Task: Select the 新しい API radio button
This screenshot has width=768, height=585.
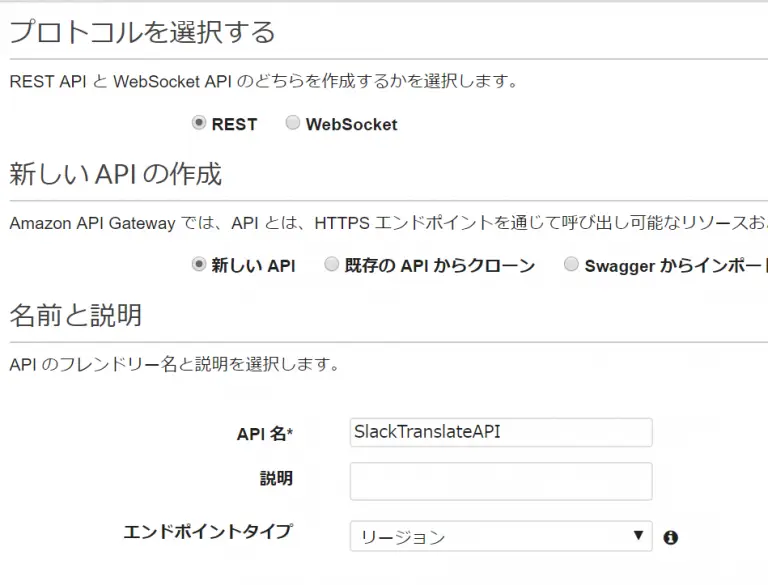Action: (x=198, y=264)
